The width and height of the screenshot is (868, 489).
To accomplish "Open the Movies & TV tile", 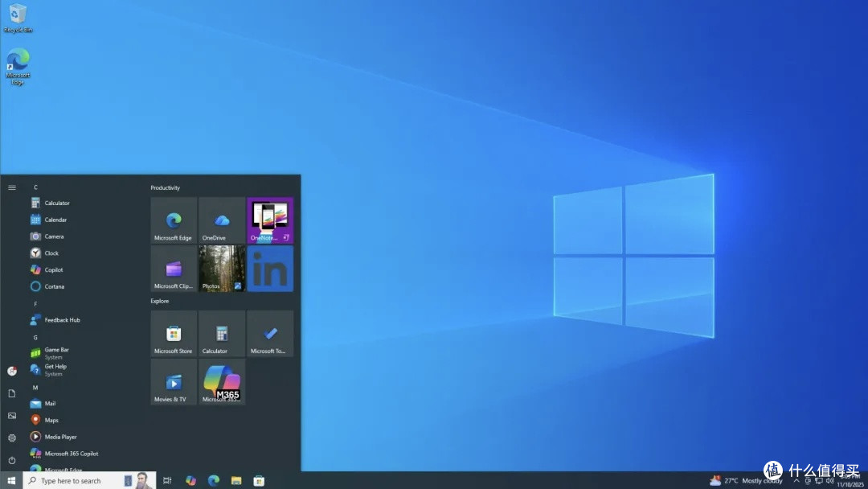I will pos(174,381).
